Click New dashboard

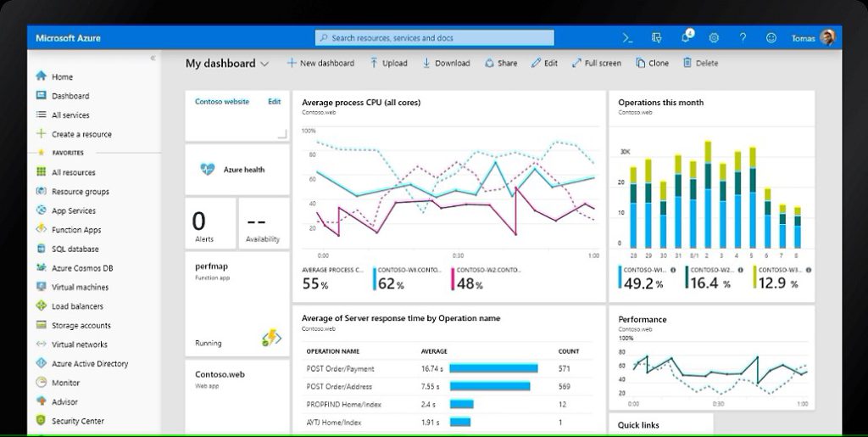click(x=320, y=63)
